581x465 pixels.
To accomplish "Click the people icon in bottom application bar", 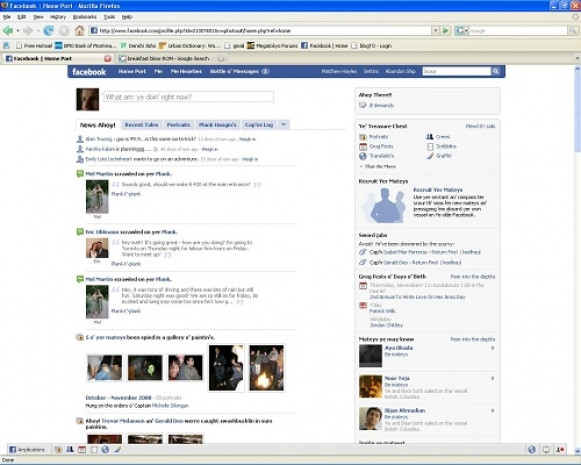I will [69, 449].
